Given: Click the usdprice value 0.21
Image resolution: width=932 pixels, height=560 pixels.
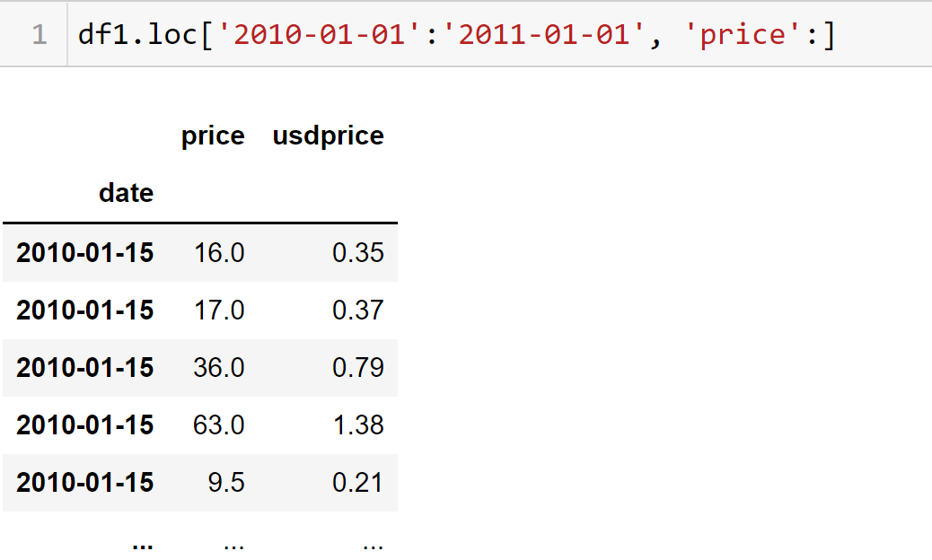Looking at the screenshot, I should pyautogui.click(x=357, y=482).
